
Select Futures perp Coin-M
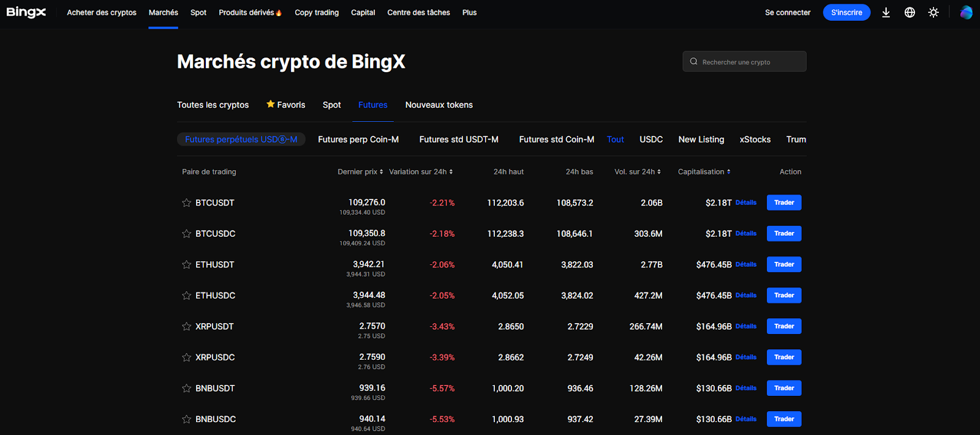tap(358, 139)
